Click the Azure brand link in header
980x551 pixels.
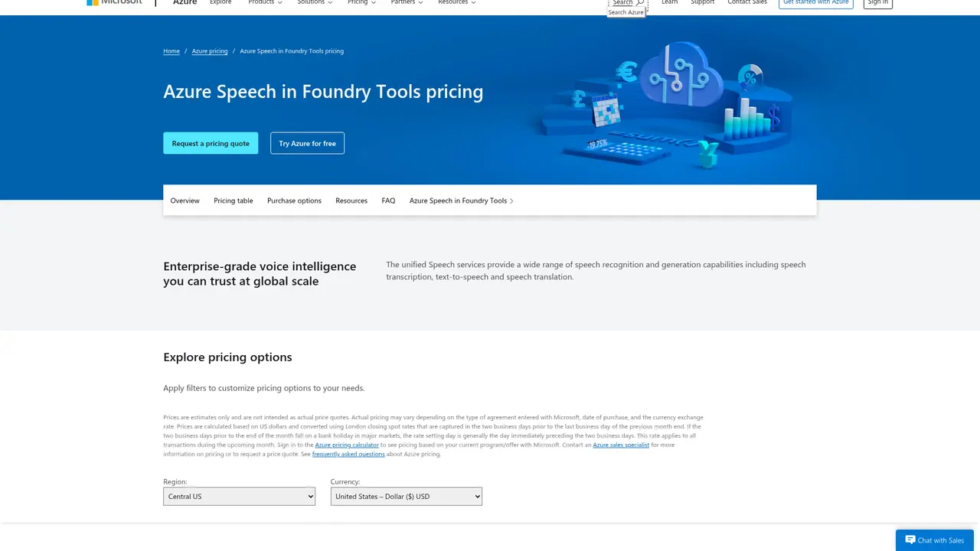185,2
